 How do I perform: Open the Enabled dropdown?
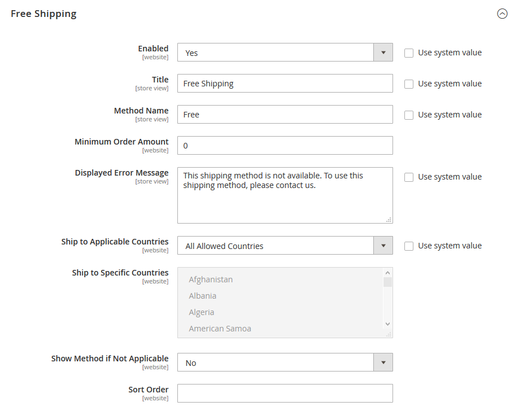tap(383, 52)
